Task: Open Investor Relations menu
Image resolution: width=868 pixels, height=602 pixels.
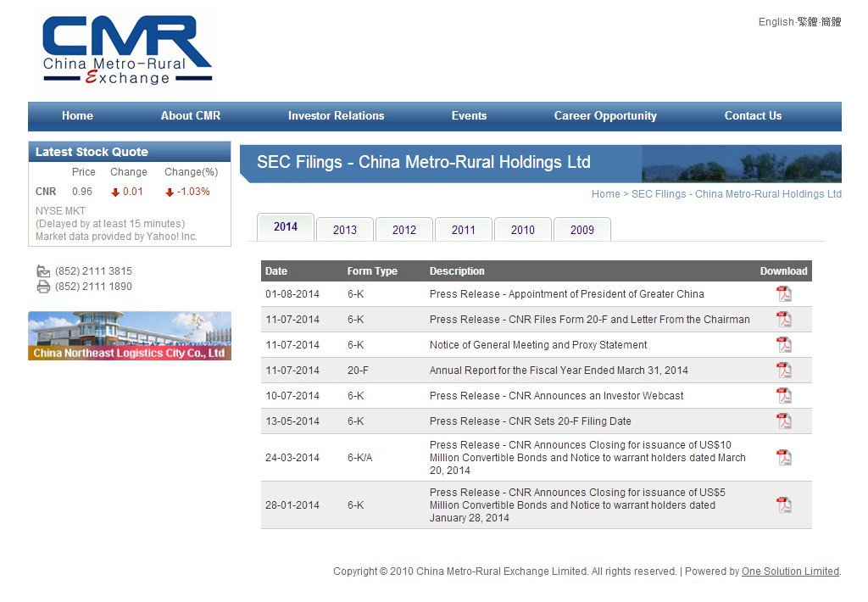Action: (x=336, y=116)
